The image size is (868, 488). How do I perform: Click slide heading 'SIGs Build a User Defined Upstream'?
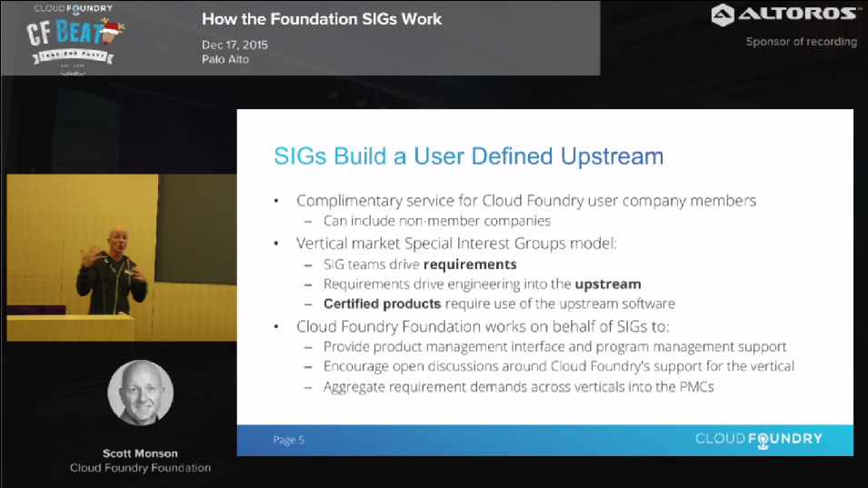click(468, 156)
